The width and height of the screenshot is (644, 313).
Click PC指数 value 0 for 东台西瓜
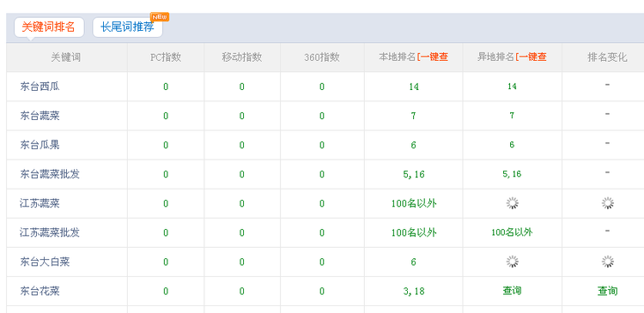click(166, 87)
